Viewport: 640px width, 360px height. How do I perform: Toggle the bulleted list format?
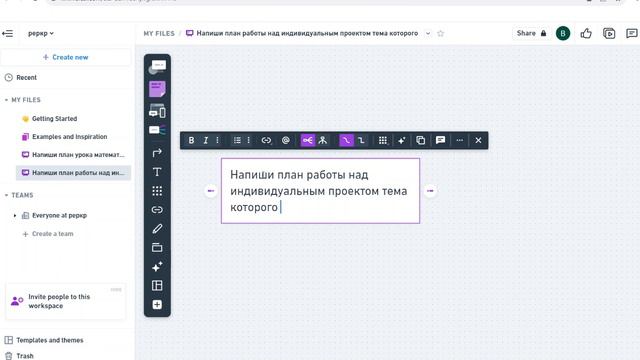[x=237, y=140]
